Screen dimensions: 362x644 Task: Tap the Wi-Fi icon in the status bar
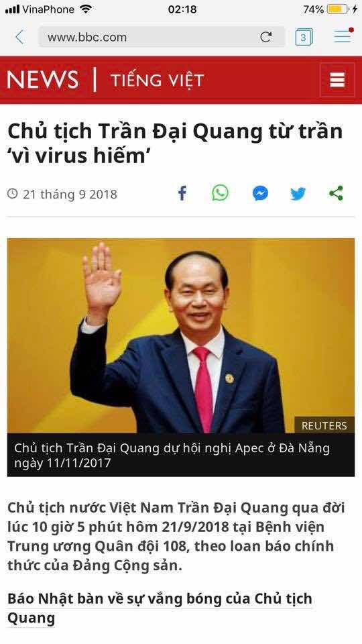click(x=86, y=9)
